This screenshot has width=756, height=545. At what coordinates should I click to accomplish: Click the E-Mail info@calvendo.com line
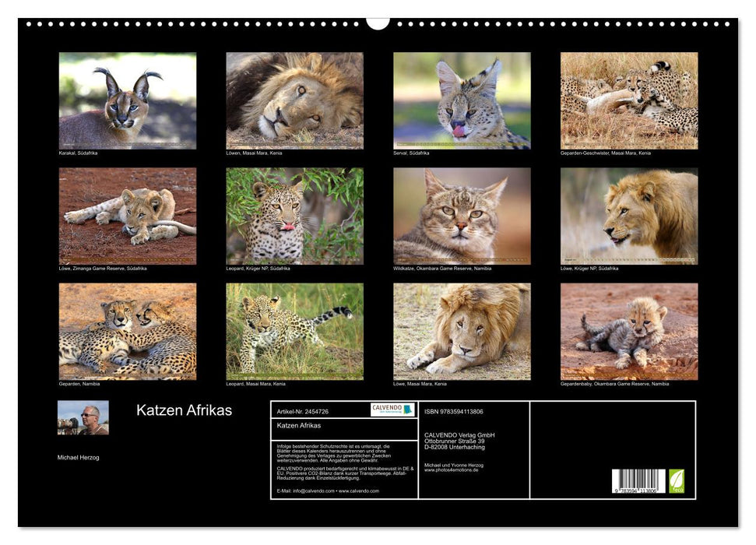(328, 491)
